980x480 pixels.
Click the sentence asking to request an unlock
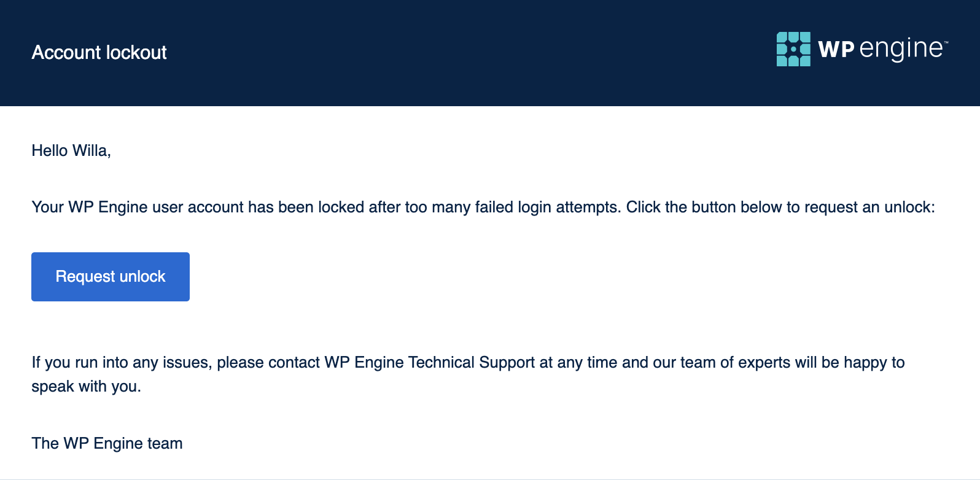tap(483, 207)
